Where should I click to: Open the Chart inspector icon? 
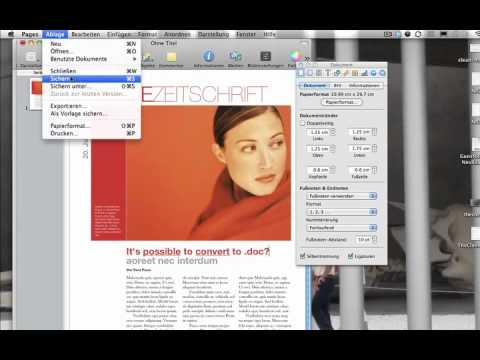pyautogui.click(x=364, y=73)
